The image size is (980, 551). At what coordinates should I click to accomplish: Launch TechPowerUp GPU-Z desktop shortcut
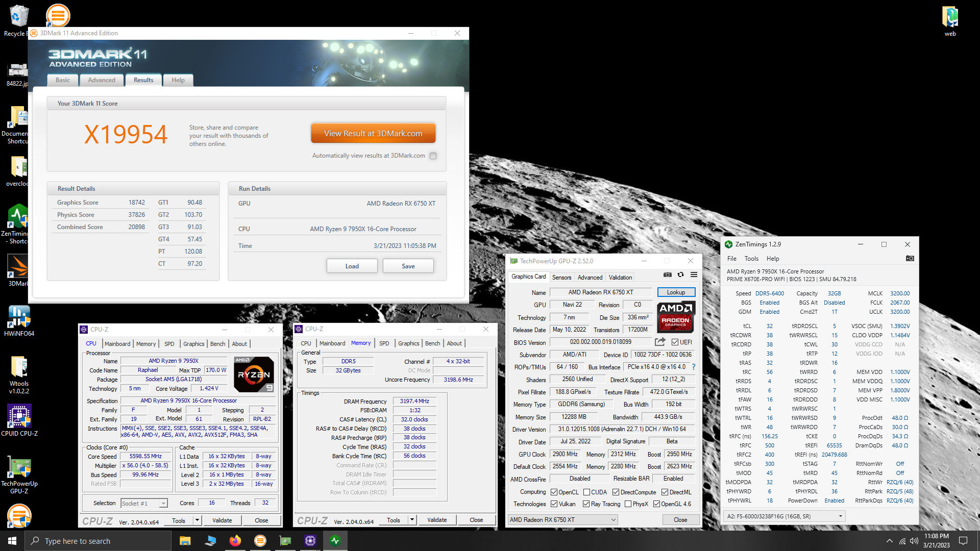click(x=19, y=474)
